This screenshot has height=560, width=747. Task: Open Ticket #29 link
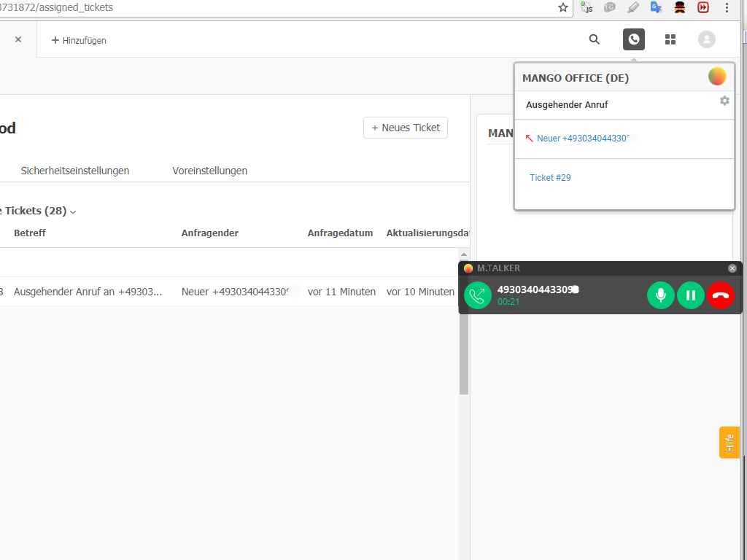(550, 177)
